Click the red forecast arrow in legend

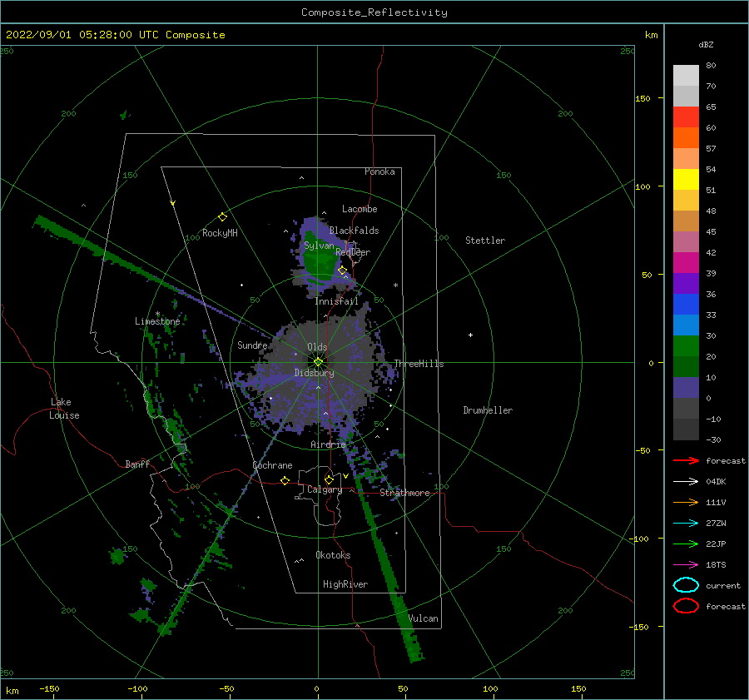coord(686,460)
